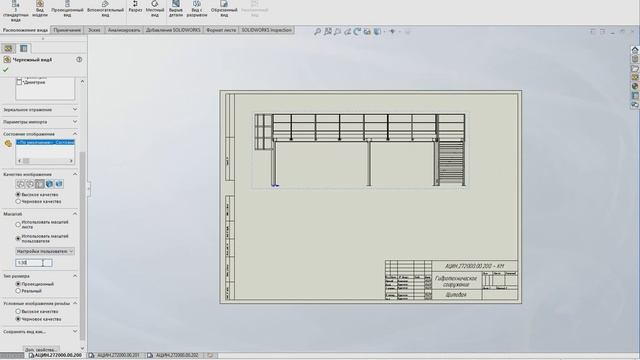Switch to Эскиз tab
The height and width of the screenshot is (360, 640).
point(94,30)
